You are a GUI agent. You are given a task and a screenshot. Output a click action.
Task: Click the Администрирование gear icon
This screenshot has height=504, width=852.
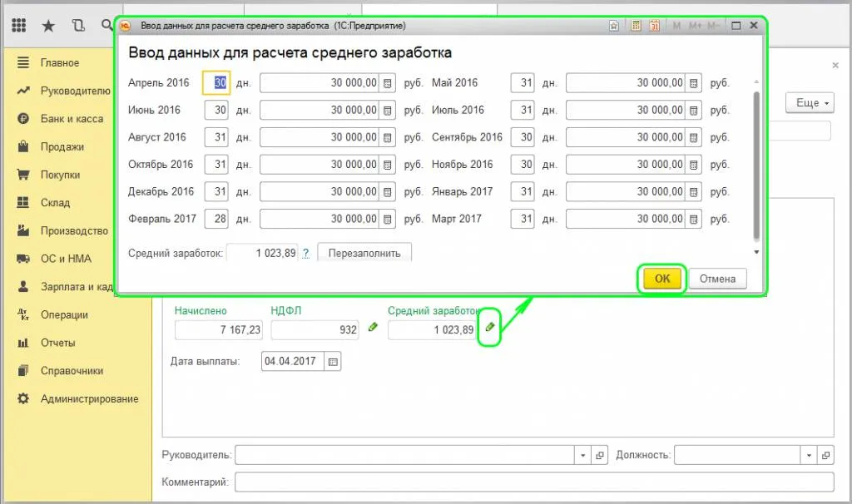(22, 398)
